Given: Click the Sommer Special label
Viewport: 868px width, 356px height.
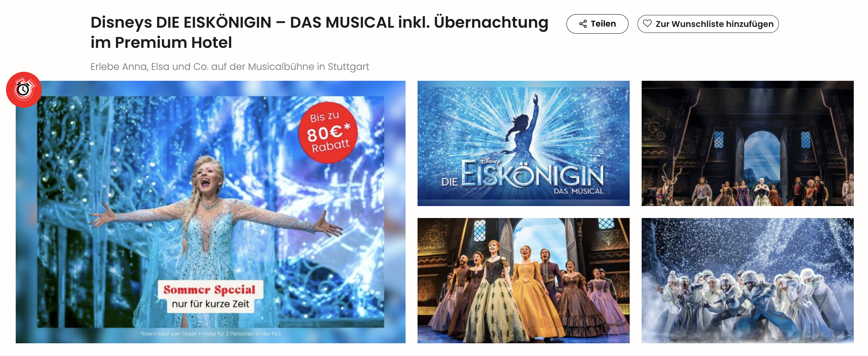Looking at the screenshot, I should [x=210, y=290].
